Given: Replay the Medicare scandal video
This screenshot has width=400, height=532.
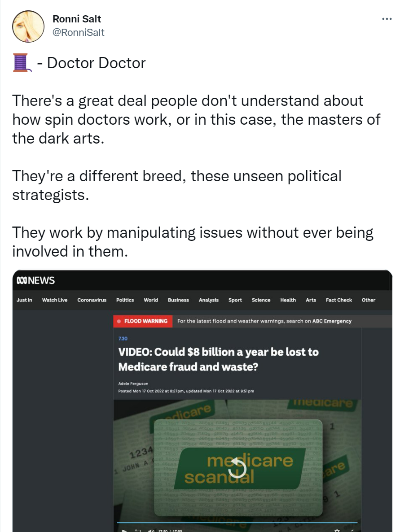Looking at the screenshot, I should point(238,468).
